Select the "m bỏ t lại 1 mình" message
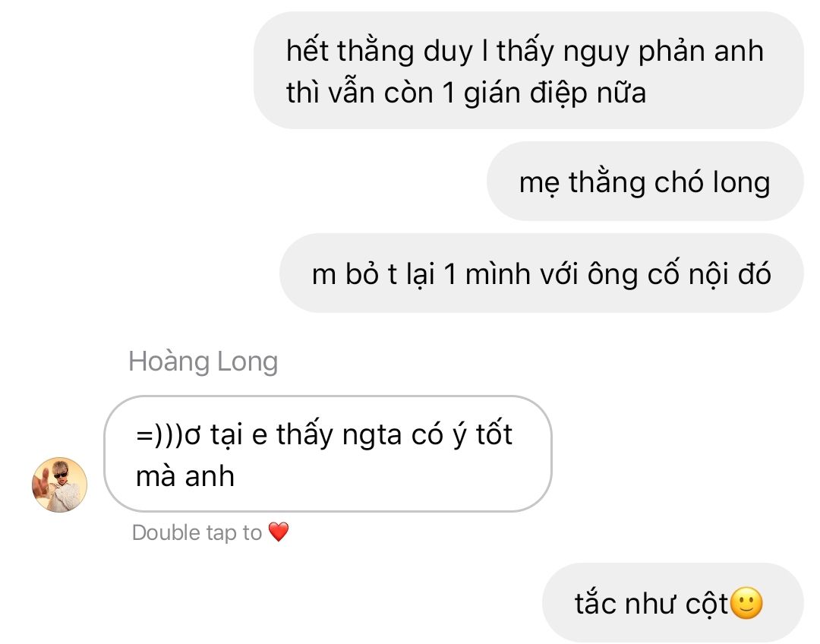Image resolution: width=820 pixels, height=644 pixels. tap(541, 273)
